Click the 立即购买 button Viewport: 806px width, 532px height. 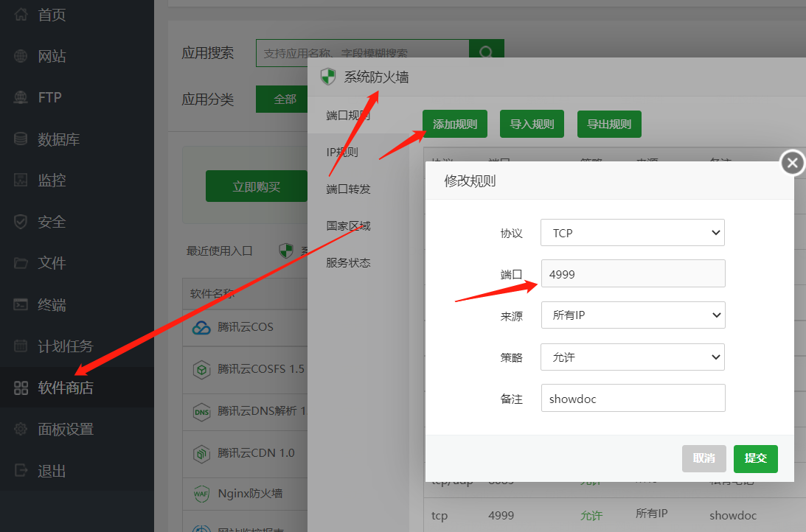point(257,186)
